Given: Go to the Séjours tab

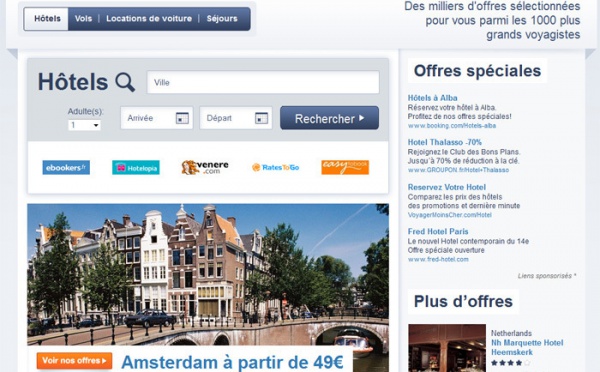Looking at the screenshot, I should (x=222, y=19).
